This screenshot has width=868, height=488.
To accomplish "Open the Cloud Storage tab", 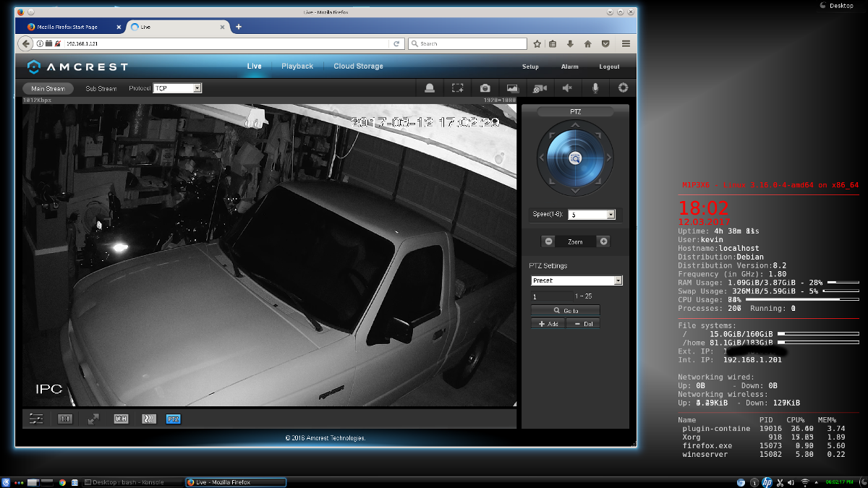I will pos(359,67).
